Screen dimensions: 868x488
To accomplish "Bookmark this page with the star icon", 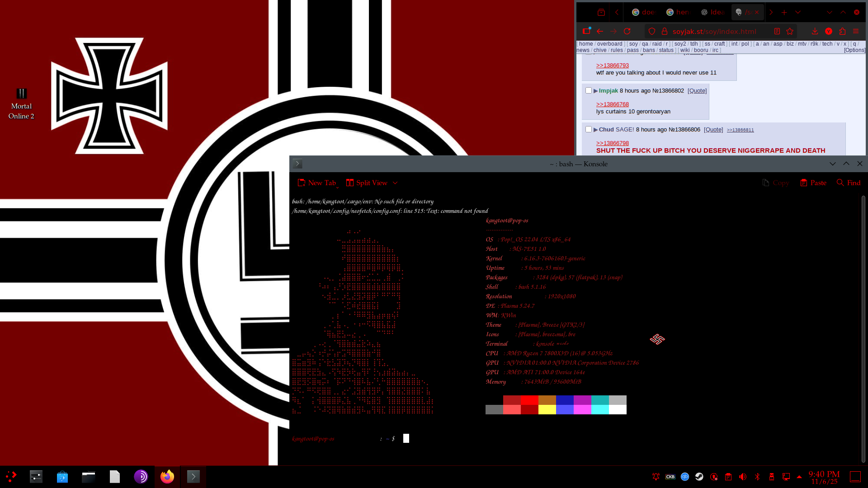I will (x=790, y=31).
